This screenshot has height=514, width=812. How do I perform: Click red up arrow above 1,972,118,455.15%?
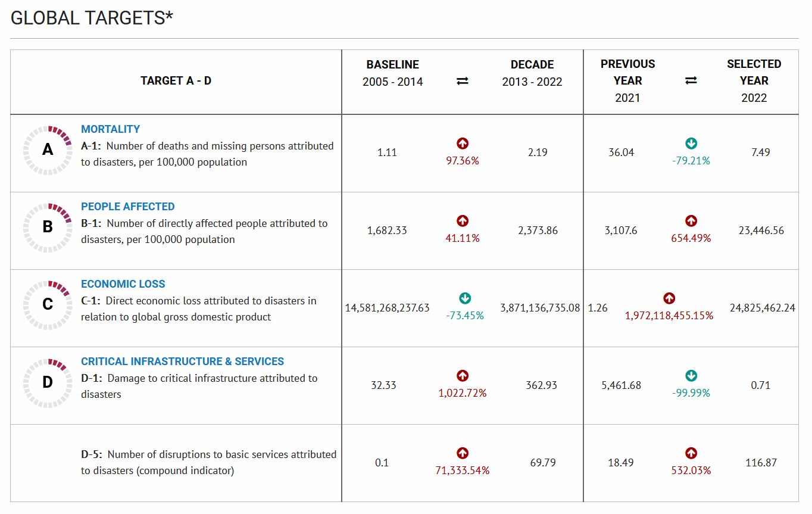[669, 298]
